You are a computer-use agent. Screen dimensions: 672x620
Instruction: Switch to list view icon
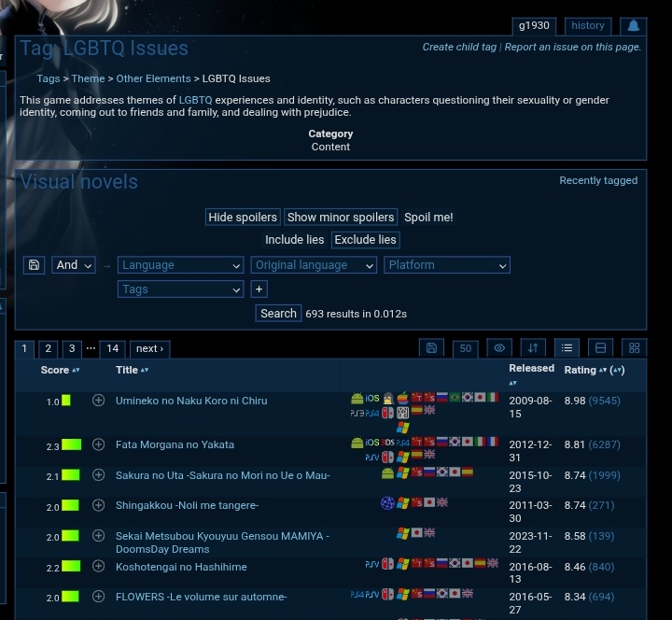(567, 347)
